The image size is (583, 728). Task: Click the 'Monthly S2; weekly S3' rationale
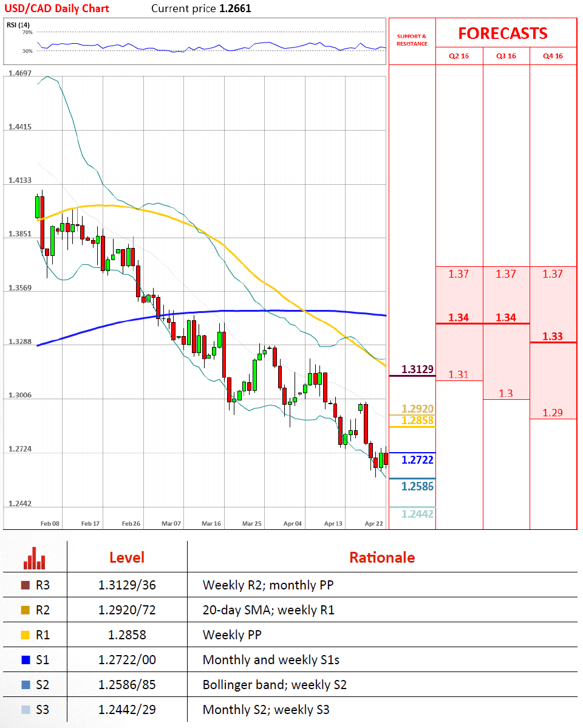point(266,709)
